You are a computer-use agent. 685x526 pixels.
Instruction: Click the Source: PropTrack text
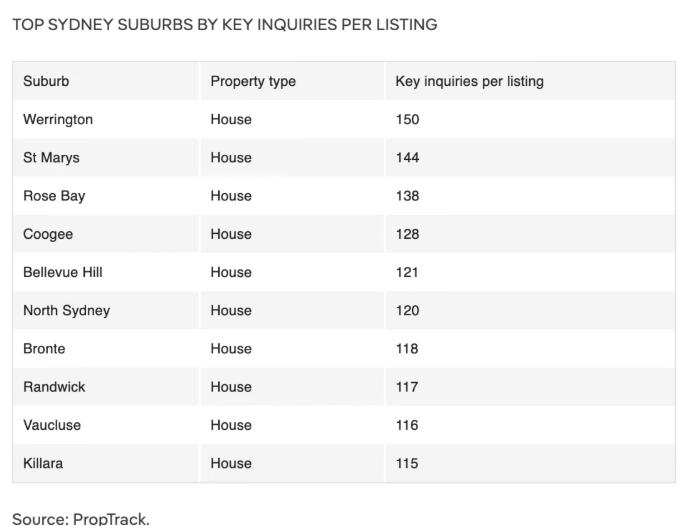click(x=81, y=519)
